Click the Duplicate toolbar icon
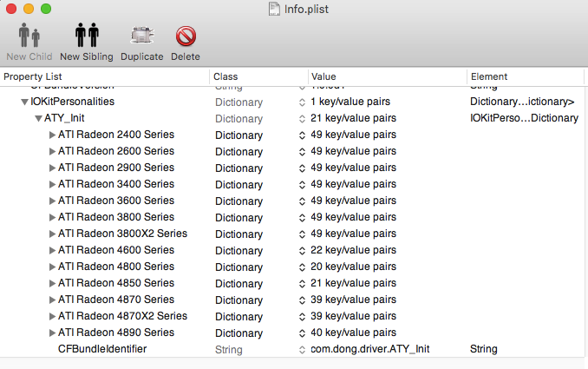The image size is (588, 369). pos(141,36)
